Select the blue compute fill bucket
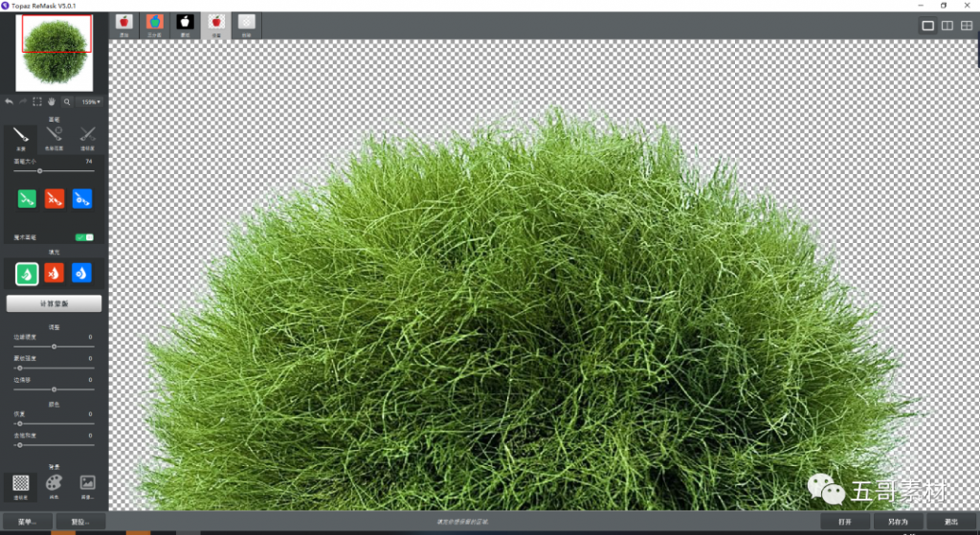The width and height of the screenshot is (980, 535). (x=82, y=273)
